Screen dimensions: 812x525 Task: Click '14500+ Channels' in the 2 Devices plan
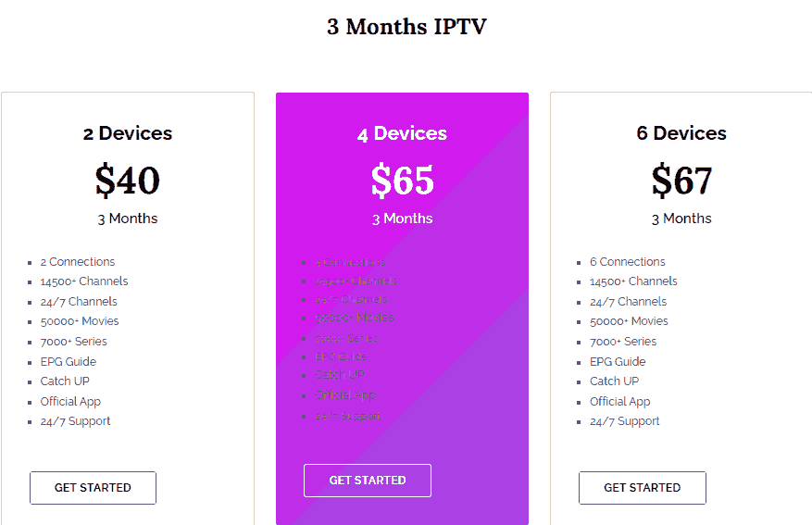[84, 281]
